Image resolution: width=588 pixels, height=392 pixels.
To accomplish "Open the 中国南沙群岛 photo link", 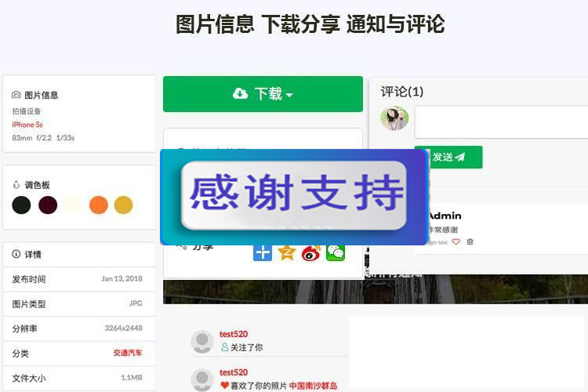I will pos(313,386).
